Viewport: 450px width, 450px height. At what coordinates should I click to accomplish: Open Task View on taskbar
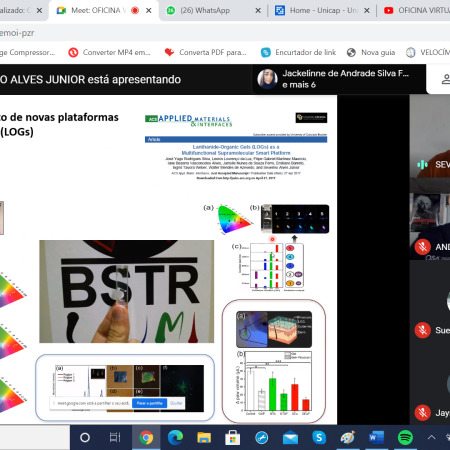pyautogui.click(x=115, y=437)
